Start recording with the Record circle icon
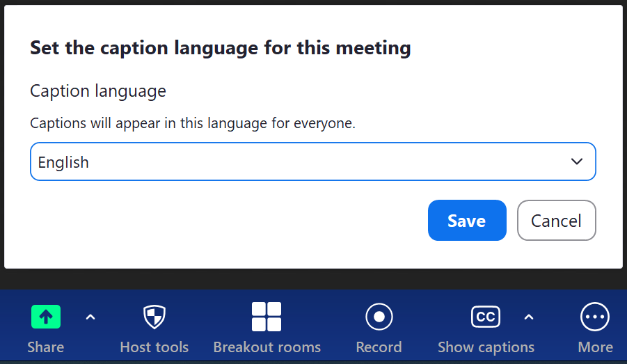627x364 pixels. [x=379, y=317]
